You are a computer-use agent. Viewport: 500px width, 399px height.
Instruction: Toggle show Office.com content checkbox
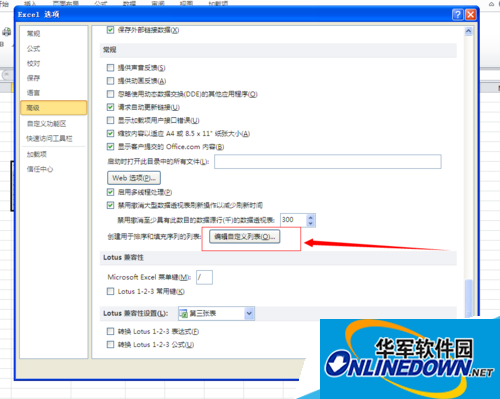click(x=110, y=146)
